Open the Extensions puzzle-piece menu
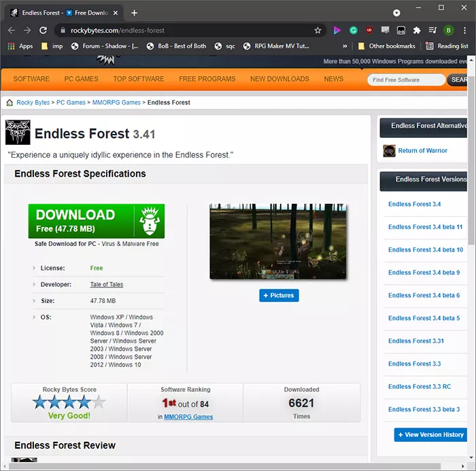This screenshot has height=471, width=476. tap(417, 31)
